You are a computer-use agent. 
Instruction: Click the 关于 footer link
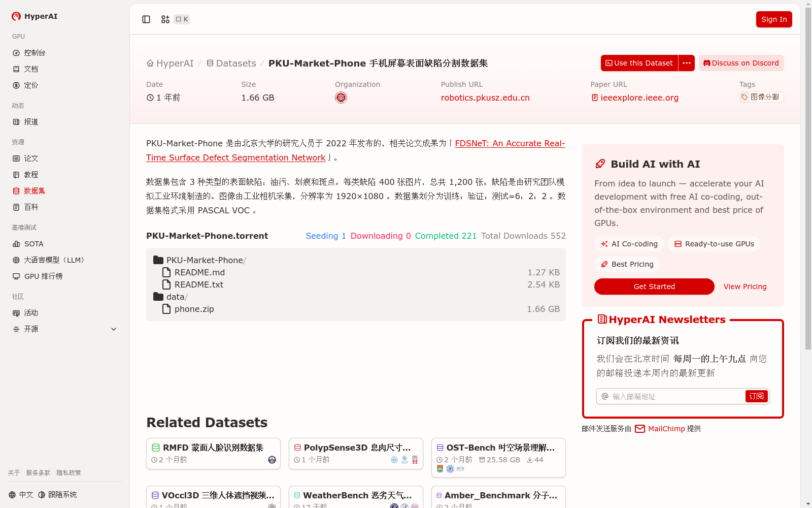14,473
